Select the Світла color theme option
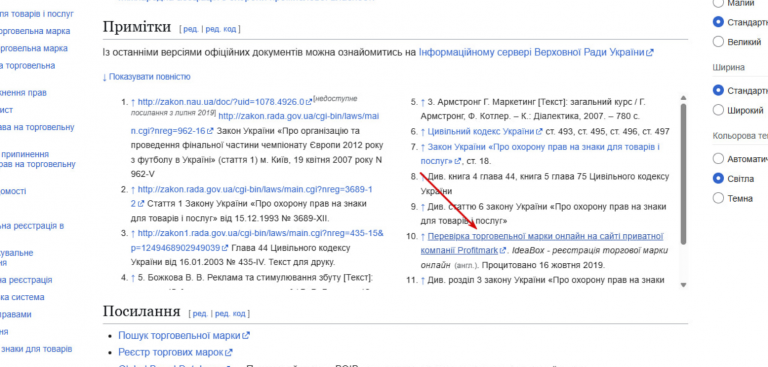768x367 pixels. [718, 178]
